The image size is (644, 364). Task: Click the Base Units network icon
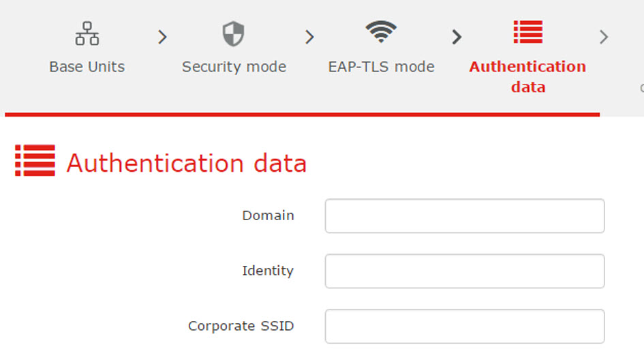pos(87,33)
